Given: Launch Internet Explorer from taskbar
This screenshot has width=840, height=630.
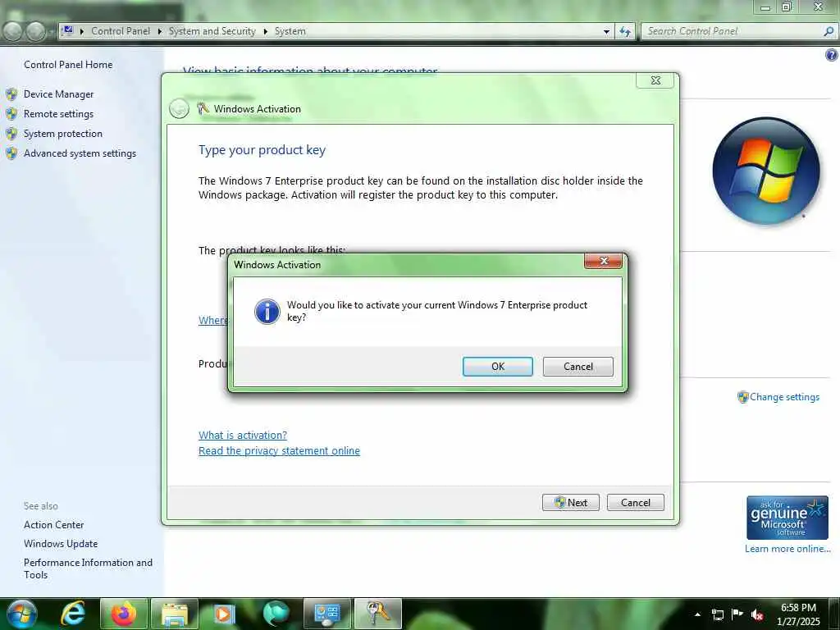Looking at the screenshot, I should [x=72, y=614].
